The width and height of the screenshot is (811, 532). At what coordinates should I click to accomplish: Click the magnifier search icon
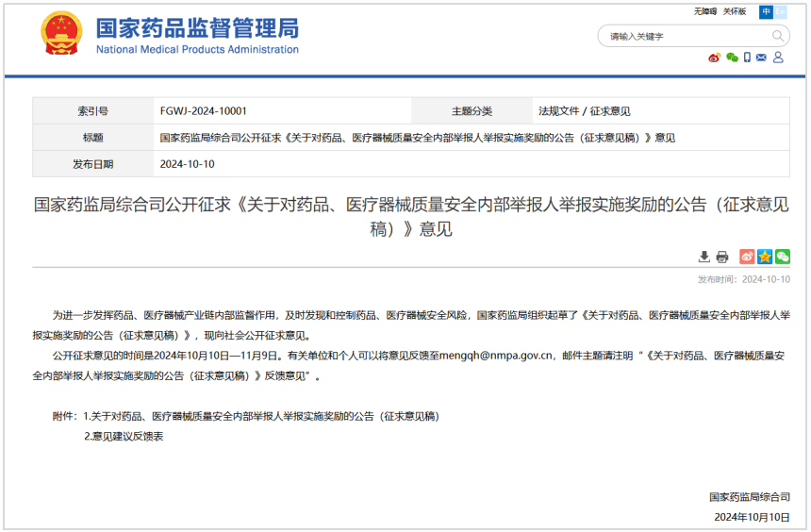coord(777,36)
